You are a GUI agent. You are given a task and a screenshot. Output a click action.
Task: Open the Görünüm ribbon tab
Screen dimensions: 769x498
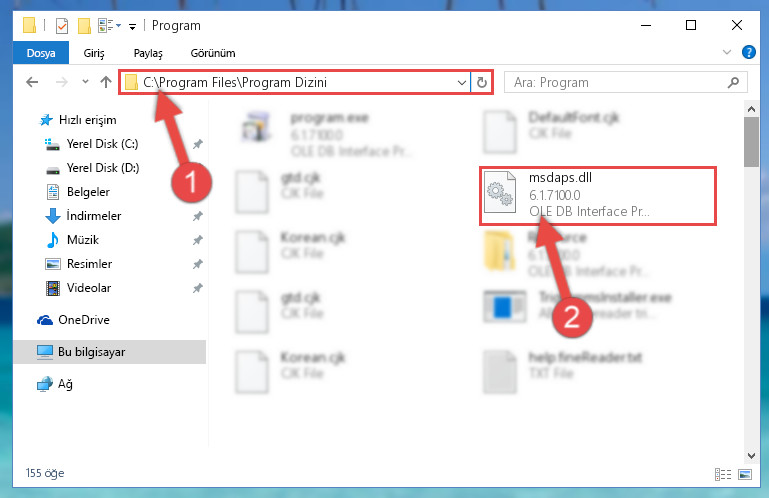(213, 53)
